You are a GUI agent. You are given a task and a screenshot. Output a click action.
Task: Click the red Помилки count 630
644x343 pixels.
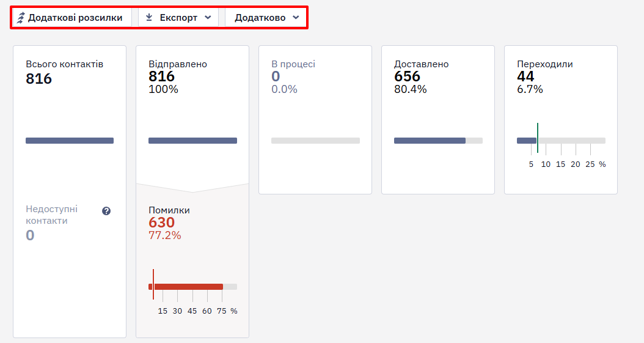point(161,222)
